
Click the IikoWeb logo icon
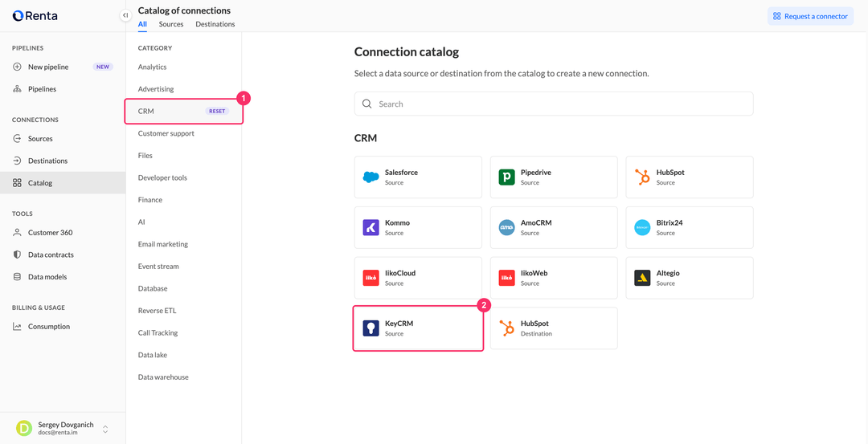(x=506, y=278)
